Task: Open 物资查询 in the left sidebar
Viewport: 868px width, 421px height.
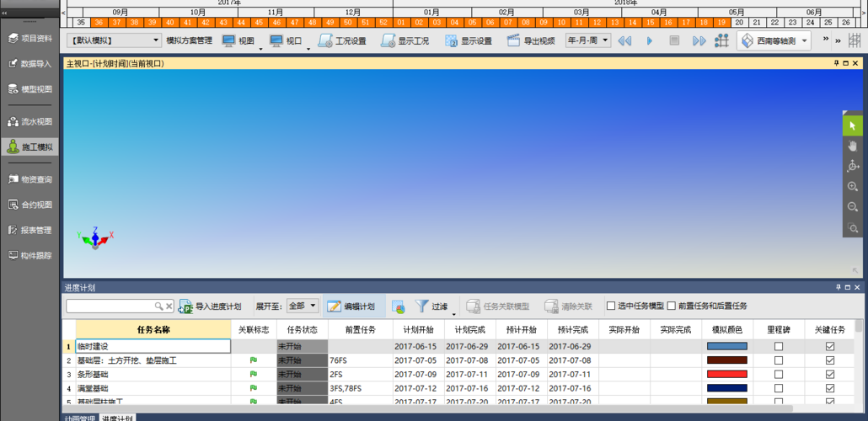Action: tap(30, 179)
